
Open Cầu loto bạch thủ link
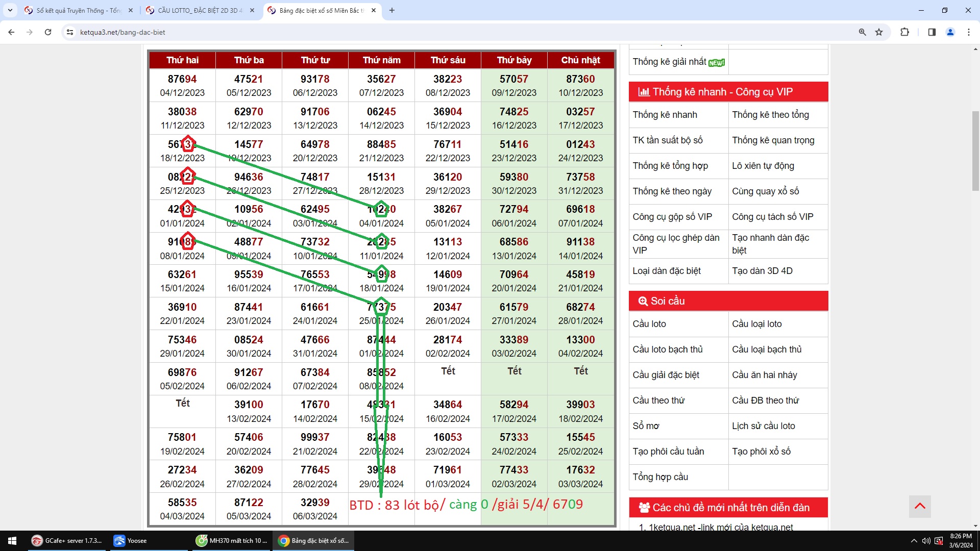[x=667, y=349]
